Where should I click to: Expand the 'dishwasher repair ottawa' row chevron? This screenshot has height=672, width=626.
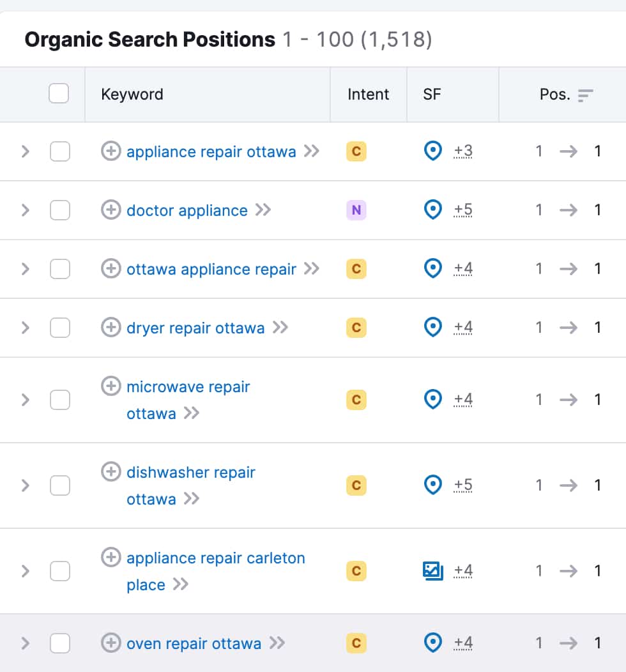[26, 485]
